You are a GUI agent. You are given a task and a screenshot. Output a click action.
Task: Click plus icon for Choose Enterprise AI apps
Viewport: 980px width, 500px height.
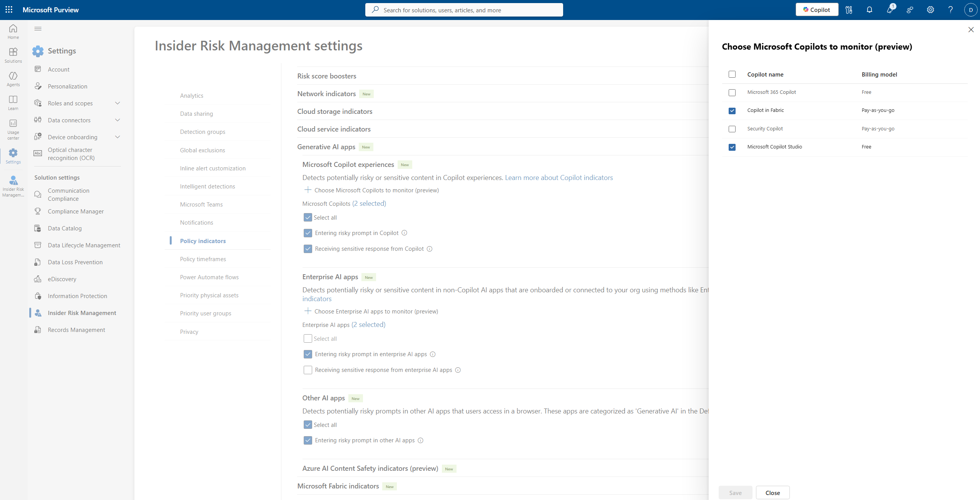308,311
